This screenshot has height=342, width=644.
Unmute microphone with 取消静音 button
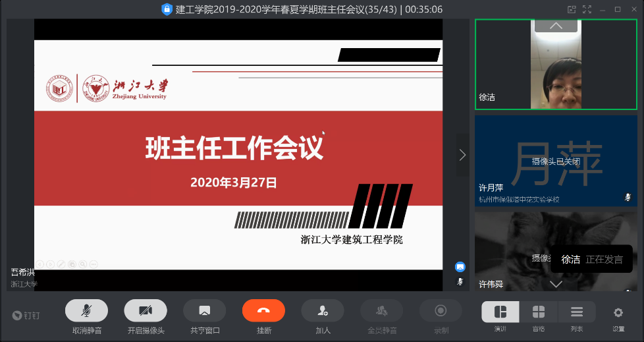(86, 310)
